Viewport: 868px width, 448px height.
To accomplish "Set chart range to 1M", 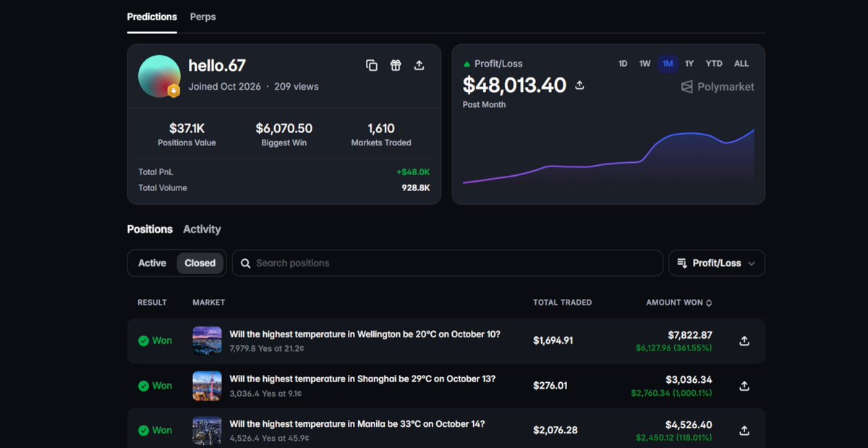I will tap(668, 64).
